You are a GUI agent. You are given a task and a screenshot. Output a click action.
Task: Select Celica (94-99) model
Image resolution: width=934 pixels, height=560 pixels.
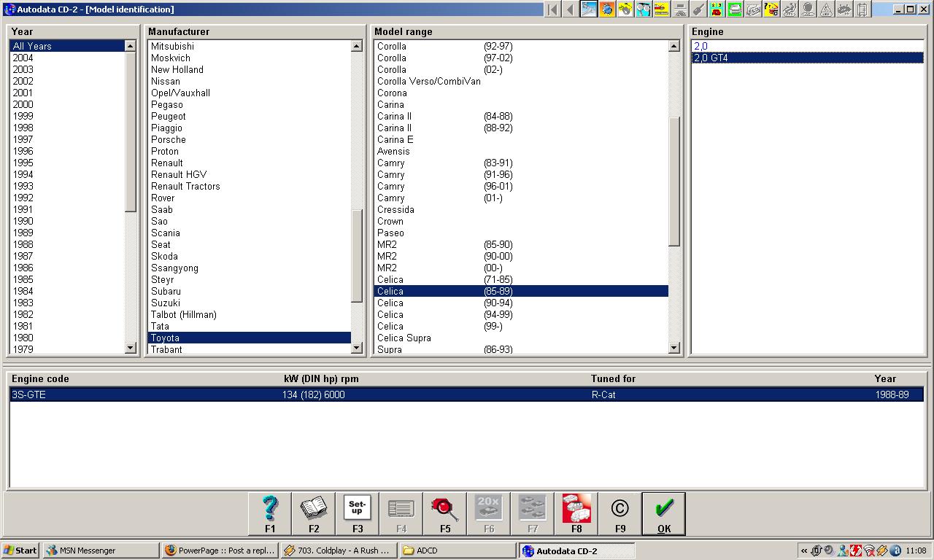click(521, 314)
